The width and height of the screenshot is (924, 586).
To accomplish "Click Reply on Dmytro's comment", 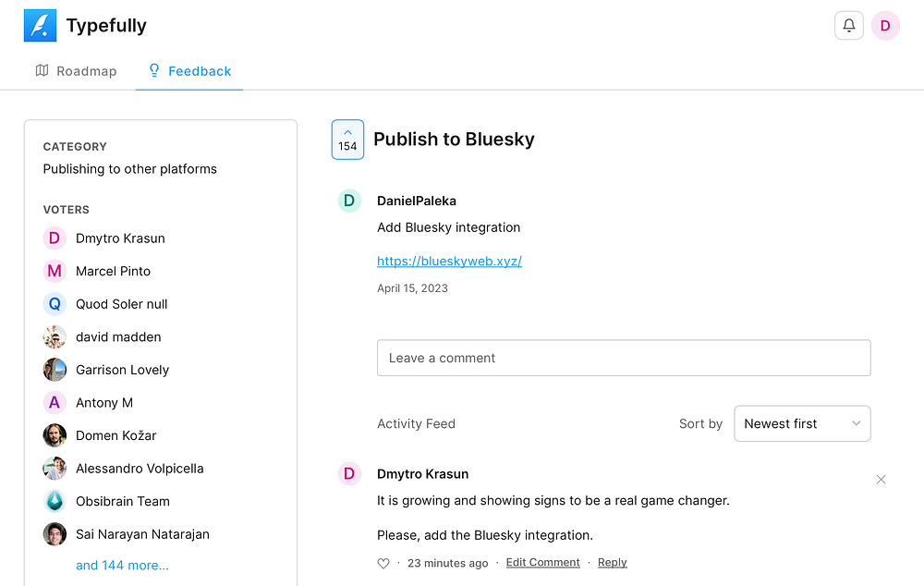I will 613,562.
